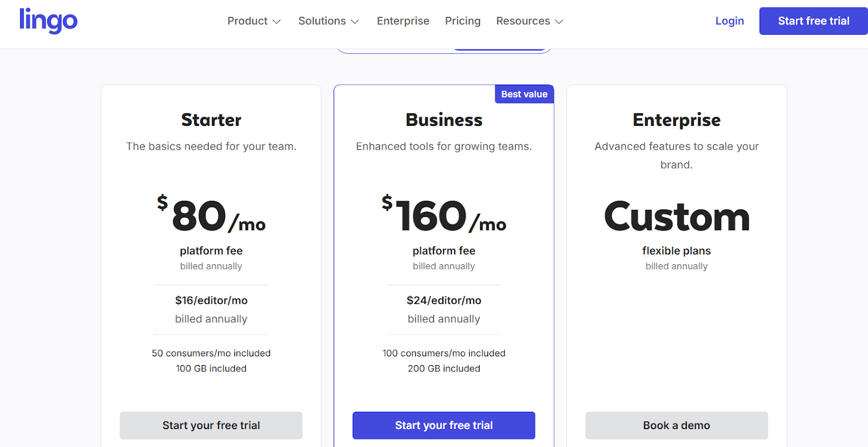This screenshot has width=868, height=447.
Task: Click the 200 GB included text
Action: click(x=444, y=368)
